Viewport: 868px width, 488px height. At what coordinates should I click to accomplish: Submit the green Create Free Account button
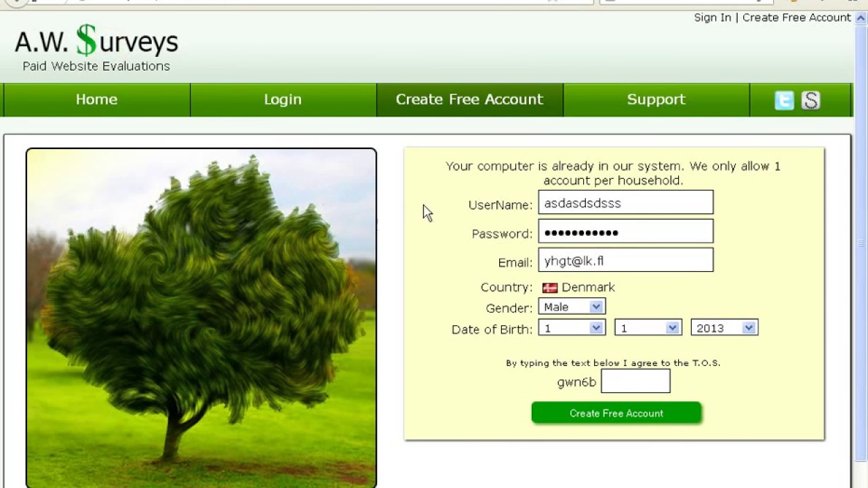click(616, 413)
